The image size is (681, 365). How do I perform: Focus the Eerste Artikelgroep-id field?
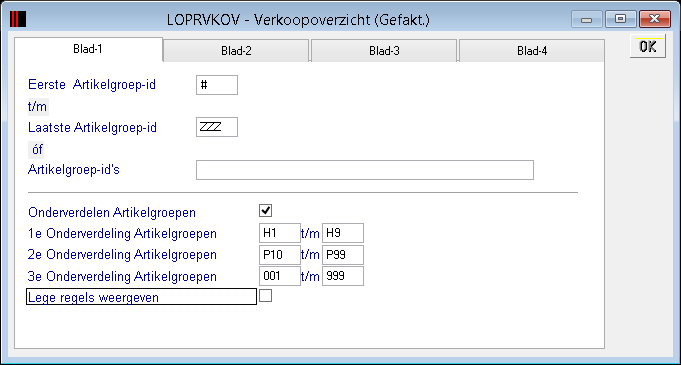point(217,85)
